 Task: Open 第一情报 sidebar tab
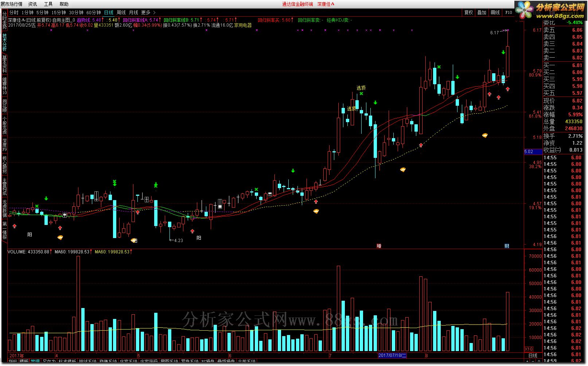click(4, 230)
